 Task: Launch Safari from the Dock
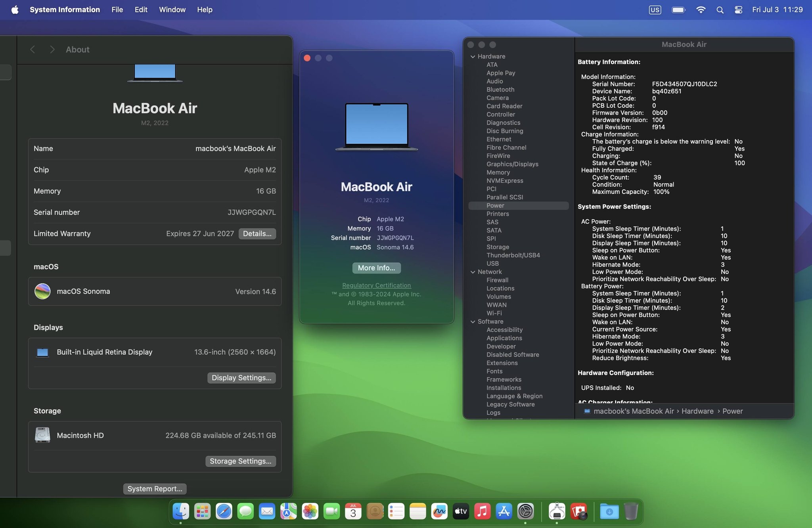tap(224, 511)
